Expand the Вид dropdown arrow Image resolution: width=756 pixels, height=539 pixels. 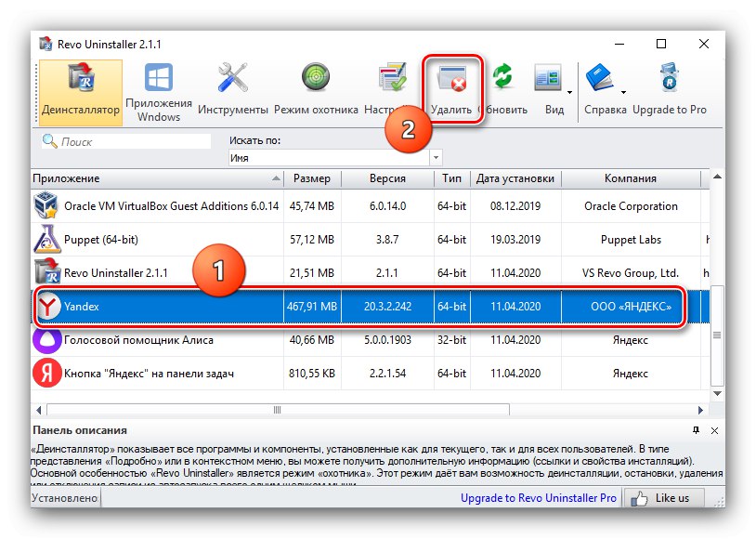pyautogui.click(x=570, y=92)
